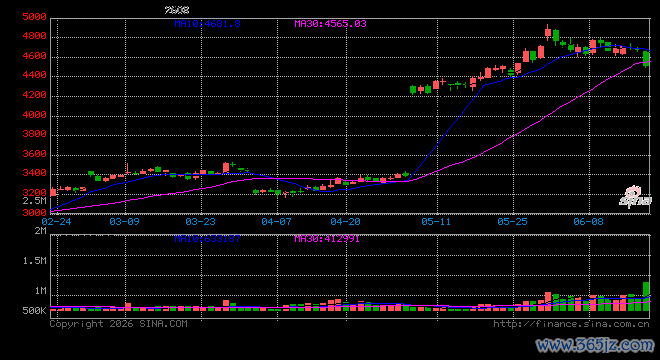Click the 1M volume axis label

[x=40, y=291]
